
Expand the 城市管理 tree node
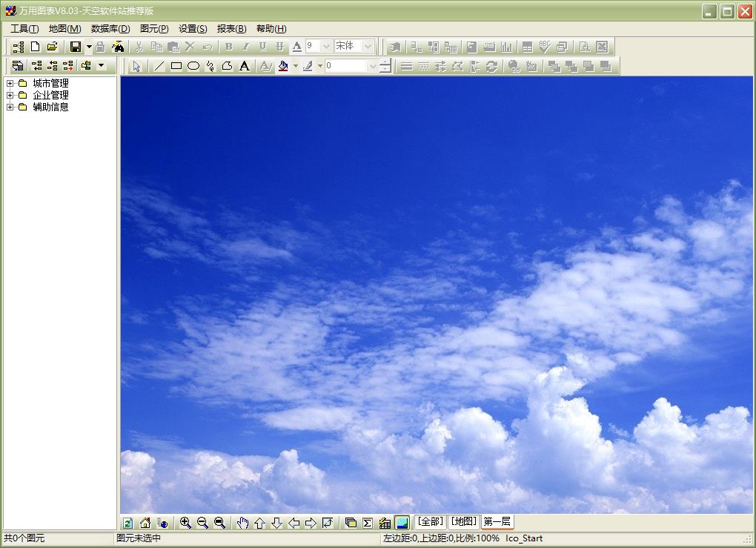coord(10,83)
